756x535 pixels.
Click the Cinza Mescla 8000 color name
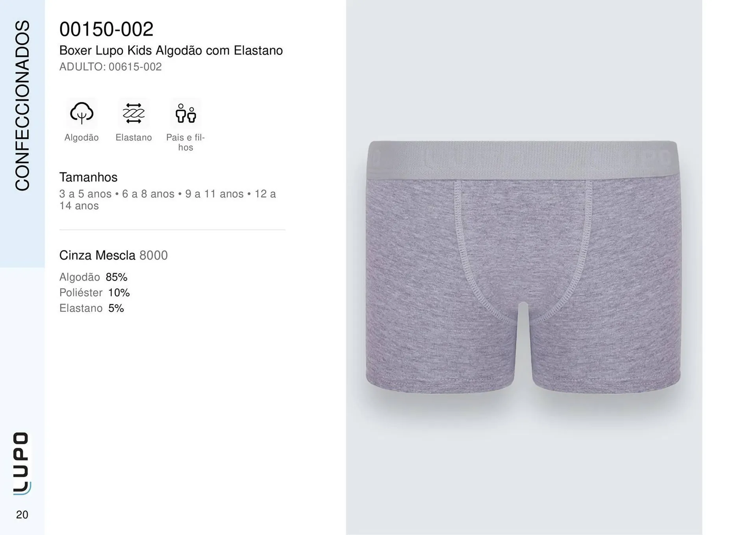(x=113, y=255)
